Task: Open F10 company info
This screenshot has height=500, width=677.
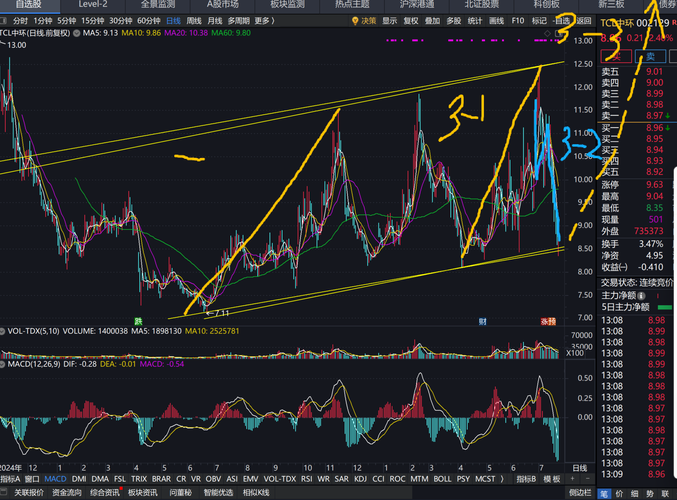Action: click(518, 21)
